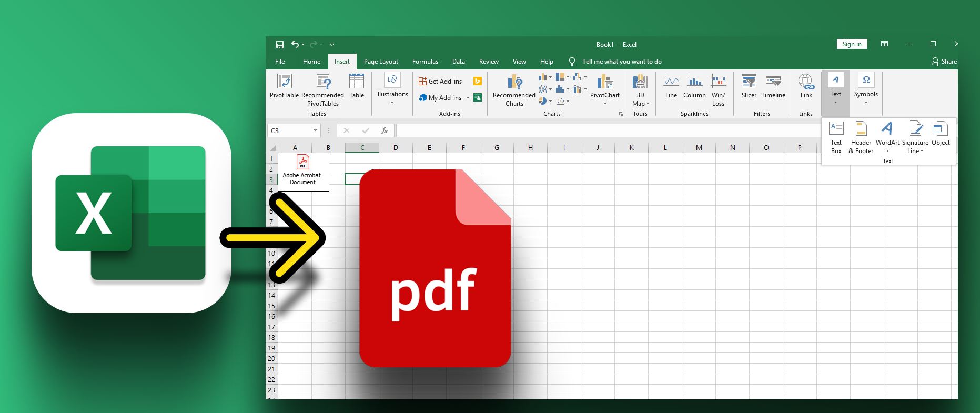Viewport: 980px width, 413px height.
Task: Switch to the Home tab
Action: point(311,62)
